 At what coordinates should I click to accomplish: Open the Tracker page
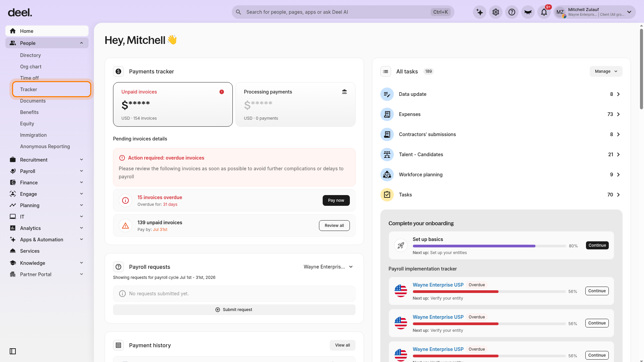[52, 89]
